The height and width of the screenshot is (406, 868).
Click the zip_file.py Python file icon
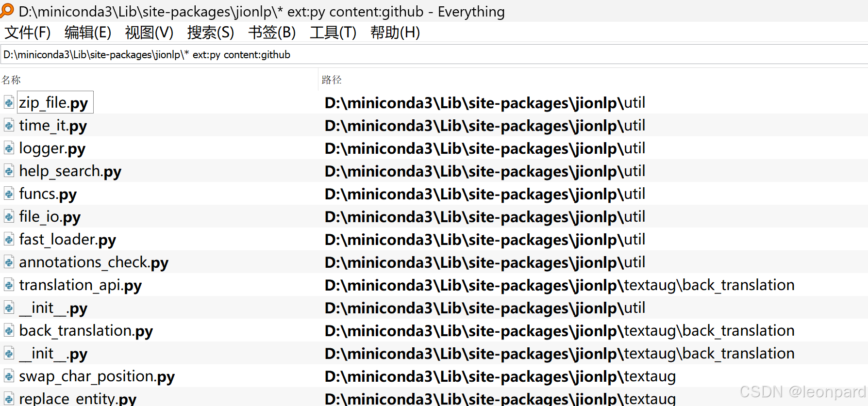9,102
